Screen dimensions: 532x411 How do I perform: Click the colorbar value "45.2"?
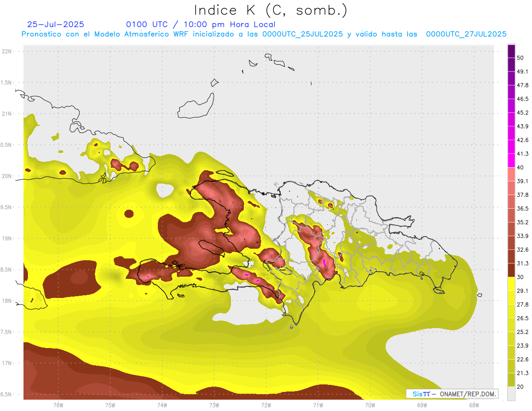[x=523, y=113]
